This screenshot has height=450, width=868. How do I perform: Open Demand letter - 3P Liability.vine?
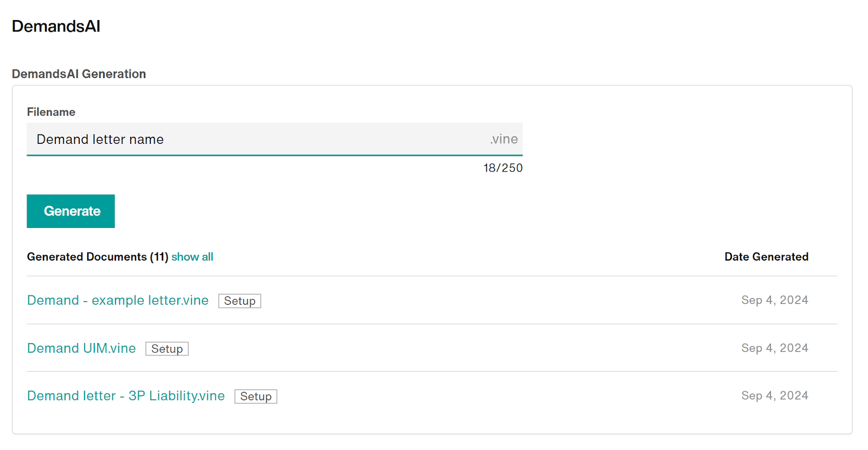tap(126, 396)
